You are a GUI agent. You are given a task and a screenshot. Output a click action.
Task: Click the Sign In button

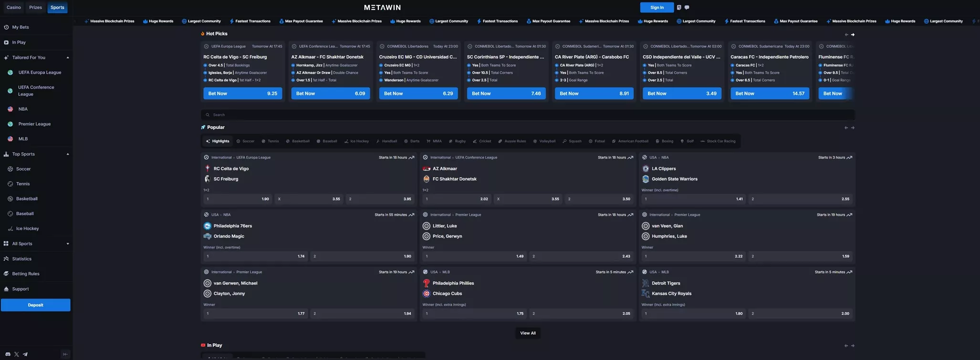tap(657, 8)
